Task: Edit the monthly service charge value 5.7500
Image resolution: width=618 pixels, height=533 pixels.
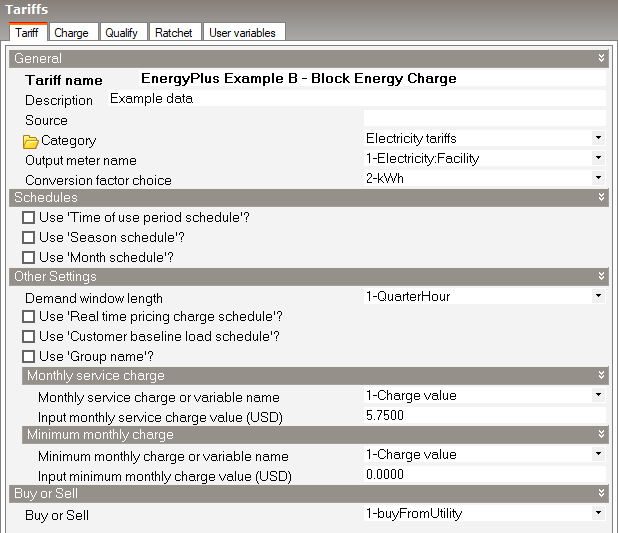Action: pos(485,415)
